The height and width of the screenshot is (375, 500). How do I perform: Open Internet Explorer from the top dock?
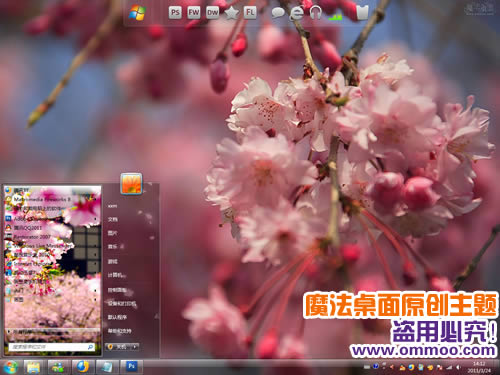click(x=296, y=13)
